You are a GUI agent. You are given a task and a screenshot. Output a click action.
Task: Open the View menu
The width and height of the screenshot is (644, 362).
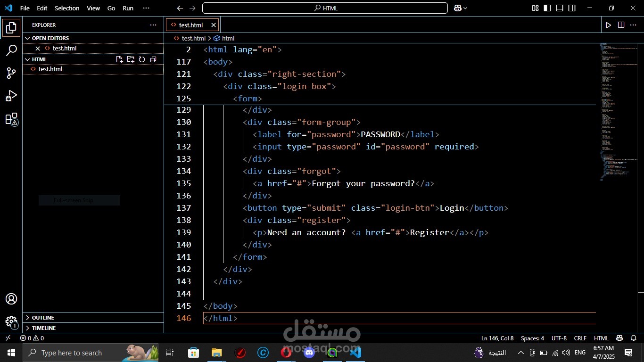point(93,8)
